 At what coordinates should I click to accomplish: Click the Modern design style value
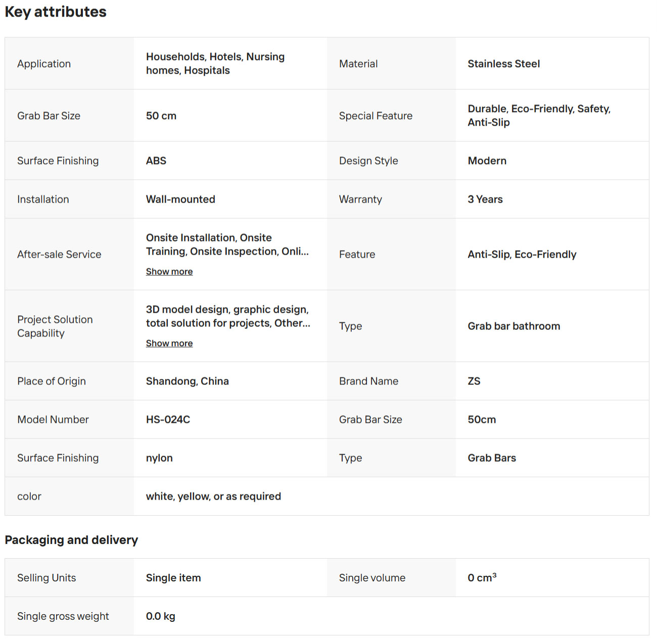[487, 161]
